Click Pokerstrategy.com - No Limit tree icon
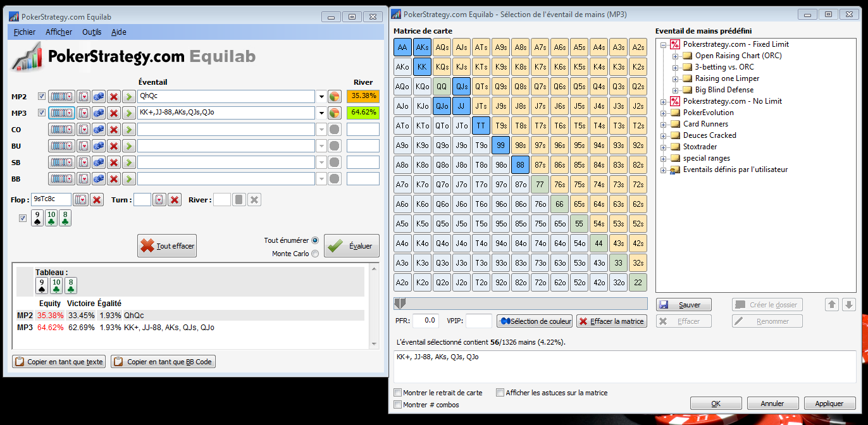Viewport: 868px width, 425px height. 675,101
